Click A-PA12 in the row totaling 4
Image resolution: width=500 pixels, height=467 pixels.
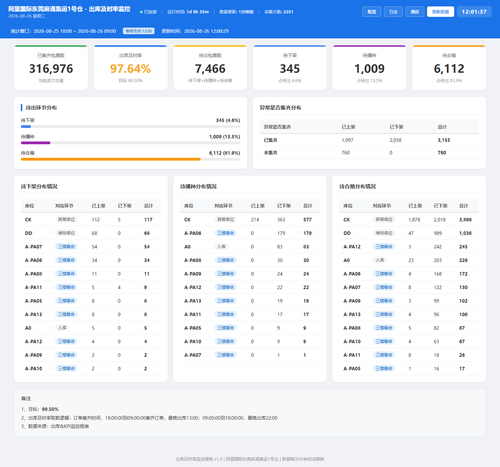pos(33,342)
